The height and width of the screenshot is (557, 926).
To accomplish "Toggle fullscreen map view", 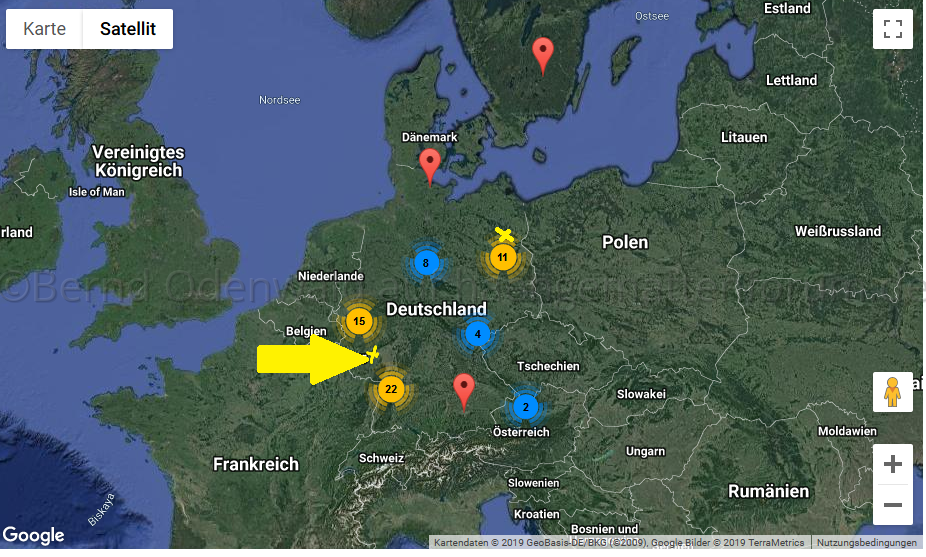I will 892,29.
